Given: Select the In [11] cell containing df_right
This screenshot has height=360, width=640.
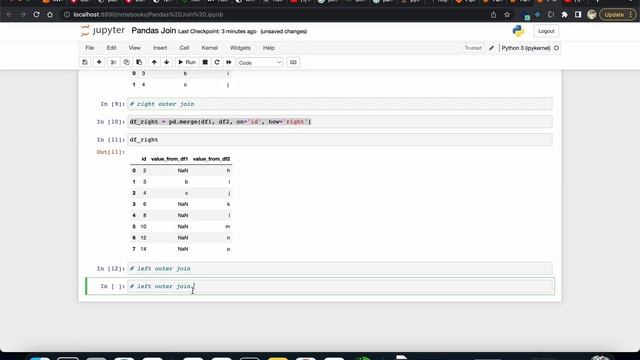Looking at the screenshot, I should pyautogui.click(x=340, y=140).
